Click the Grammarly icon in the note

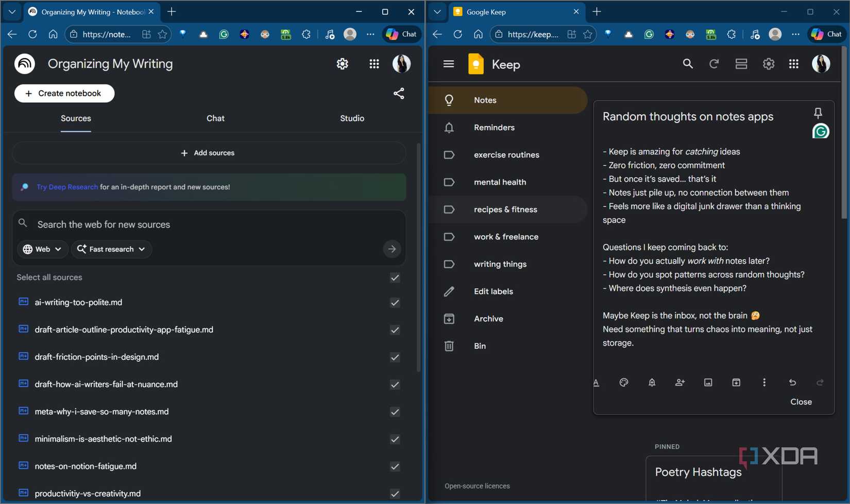coord(821,132)
